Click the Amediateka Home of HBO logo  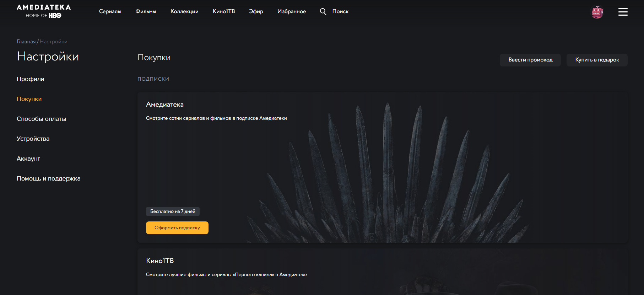[x=44, y=11]
